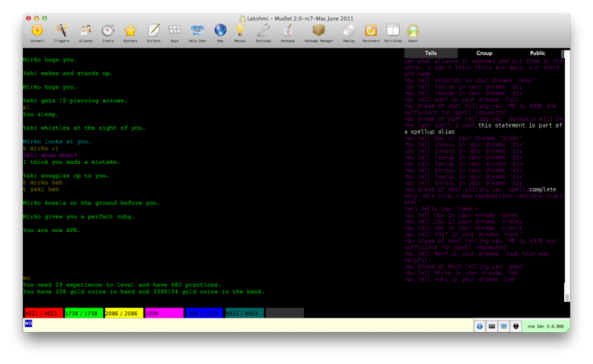This screenshot has width=593, height=364.
Task: Open the Notepad tool
Action: pyautogui.click(x=288, y=31)
